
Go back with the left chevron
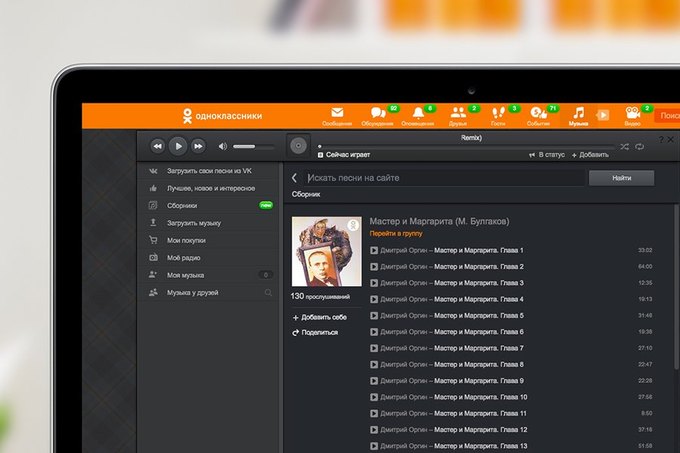coord(294,178)
